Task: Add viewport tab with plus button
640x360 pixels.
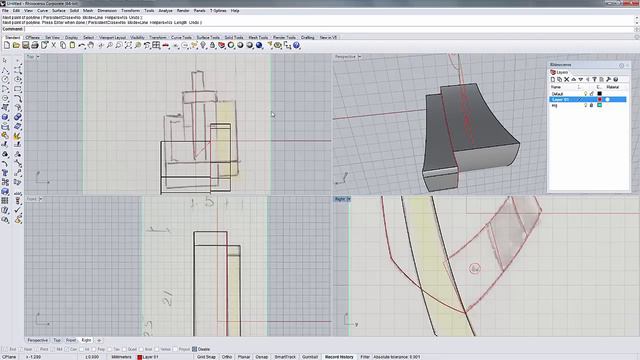Action: [x=98, y=340]
